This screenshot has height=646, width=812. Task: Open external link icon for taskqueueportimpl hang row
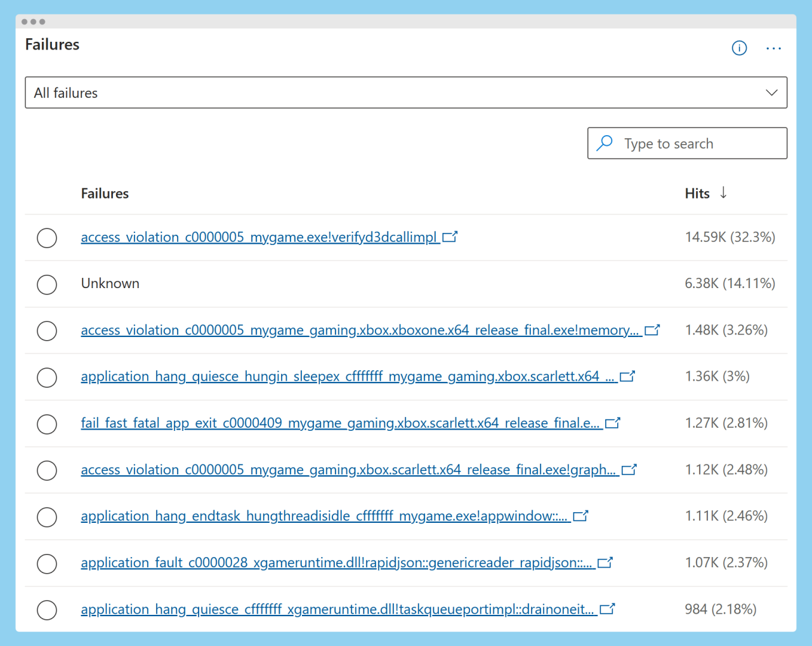point(607,609)
